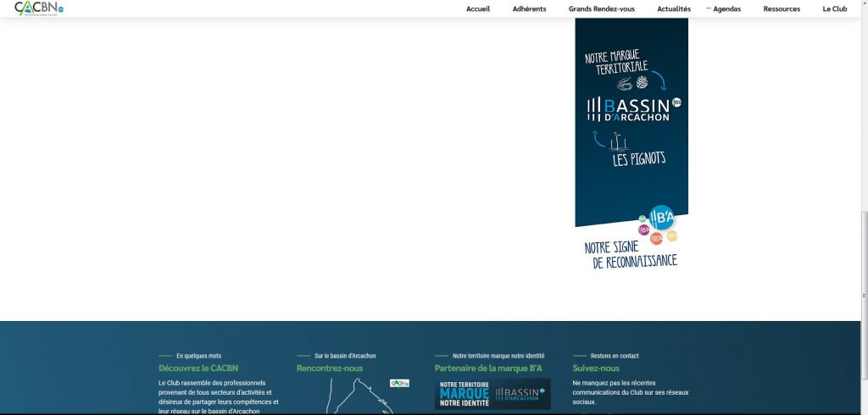This screenshot has height=415, width=868.
Task: Click the Bassin d'Arcachon map thumbnail
Action: coord(354,396)
